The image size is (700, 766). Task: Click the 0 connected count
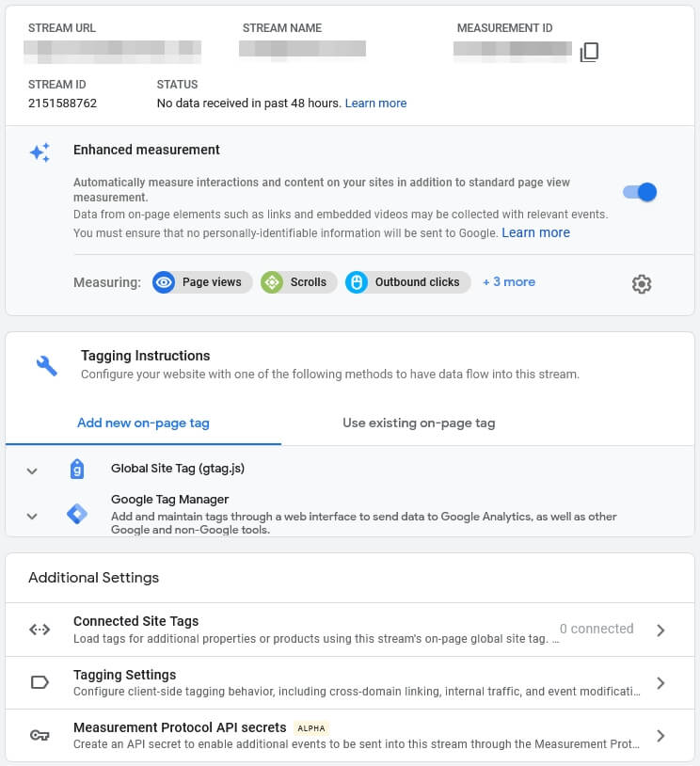point(597,629)
